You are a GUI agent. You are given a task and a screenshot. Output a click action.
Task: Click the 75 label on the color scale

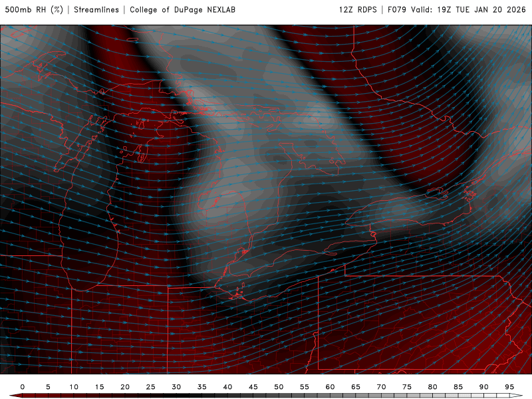pos(407,387)
